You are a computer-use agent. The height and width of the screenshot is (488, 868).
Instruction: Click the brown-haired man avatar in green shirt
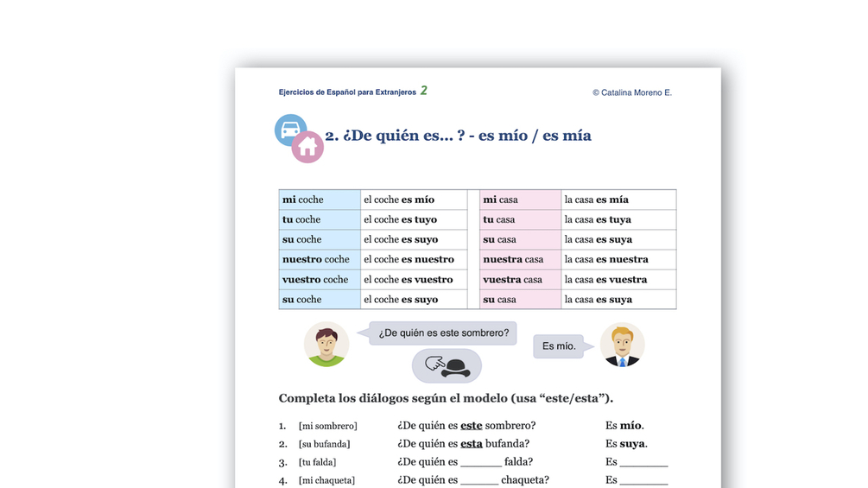[x=326, y=344]
